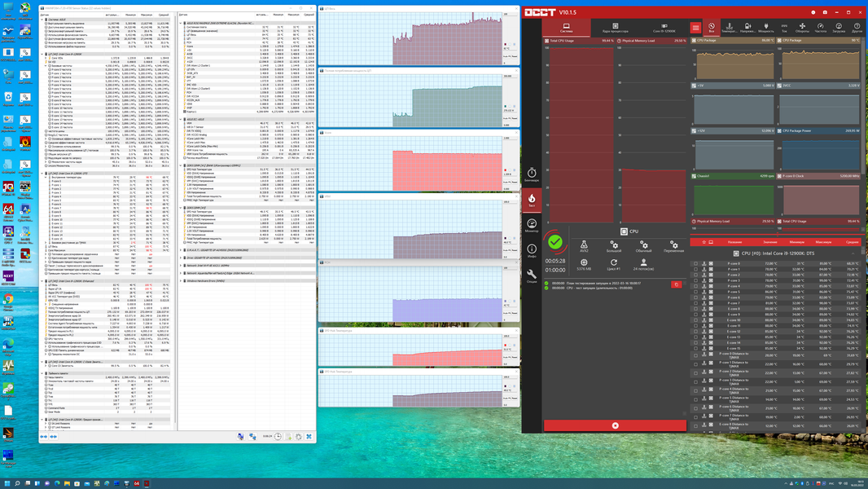868x489 pixels.
Task: Clear the OCCT test log with red button
Action: 676,284
